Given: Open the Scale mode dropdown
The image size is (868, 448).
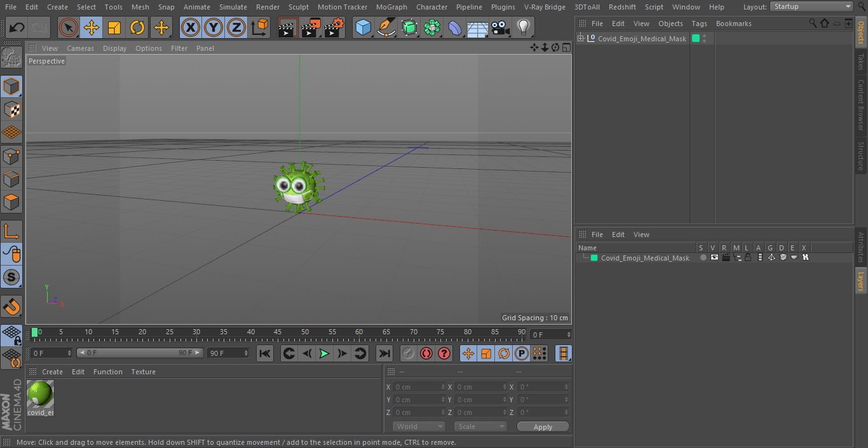Looking at the screenshot, I should (x=480, y=426).
